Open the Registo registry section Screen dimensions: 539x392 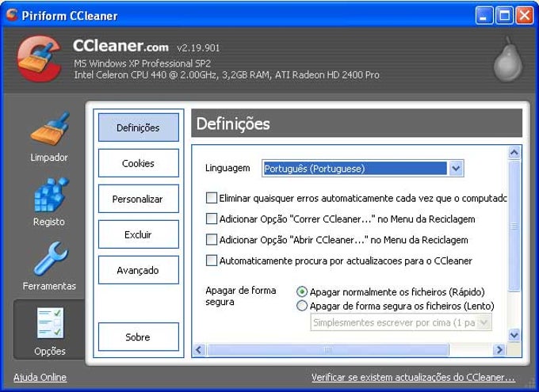[x=49, y=202]
